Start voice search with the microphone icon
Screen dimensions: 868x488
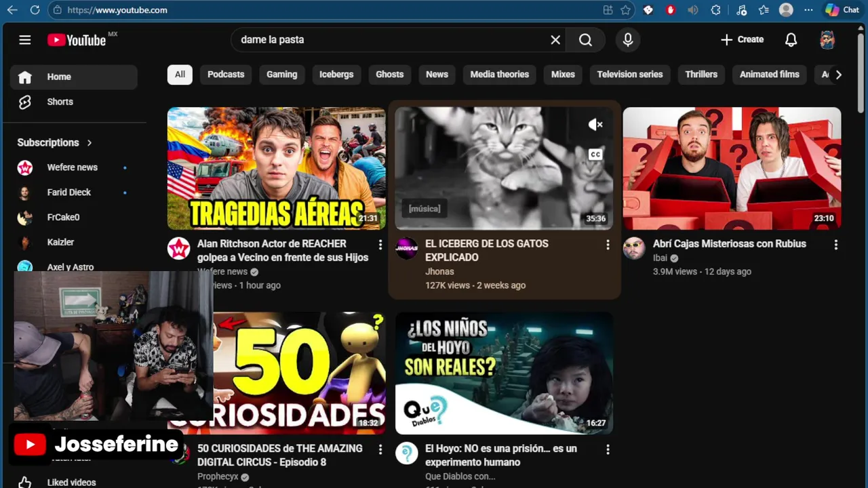coord(628,40)
